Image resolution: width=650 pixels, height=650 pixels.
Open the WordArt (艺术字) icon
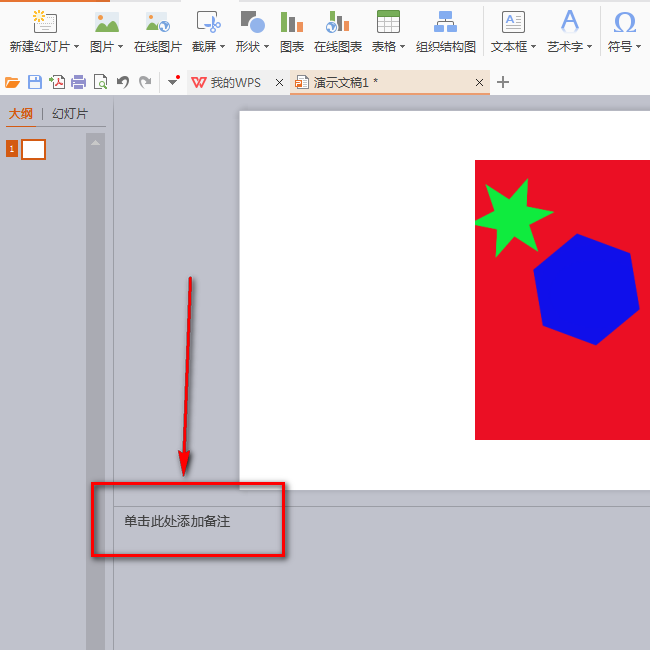point(570,22)
